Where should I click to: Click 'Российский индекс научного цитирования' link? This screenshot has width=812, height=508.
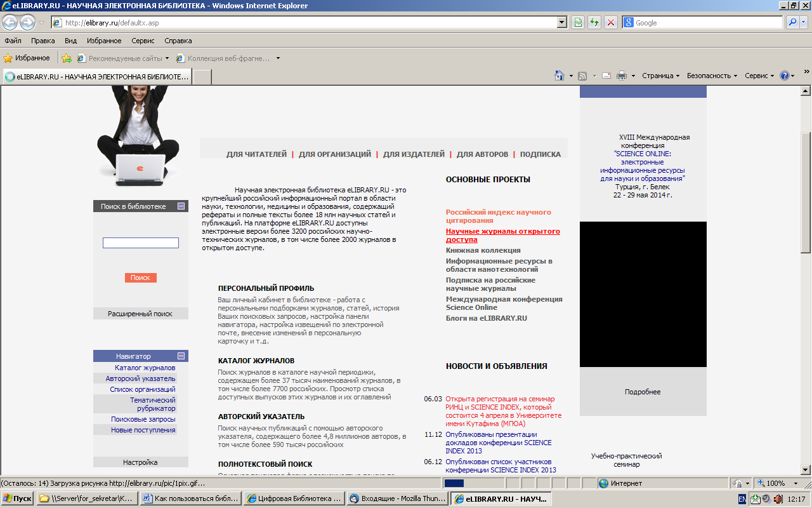click(x=499, y=217)
